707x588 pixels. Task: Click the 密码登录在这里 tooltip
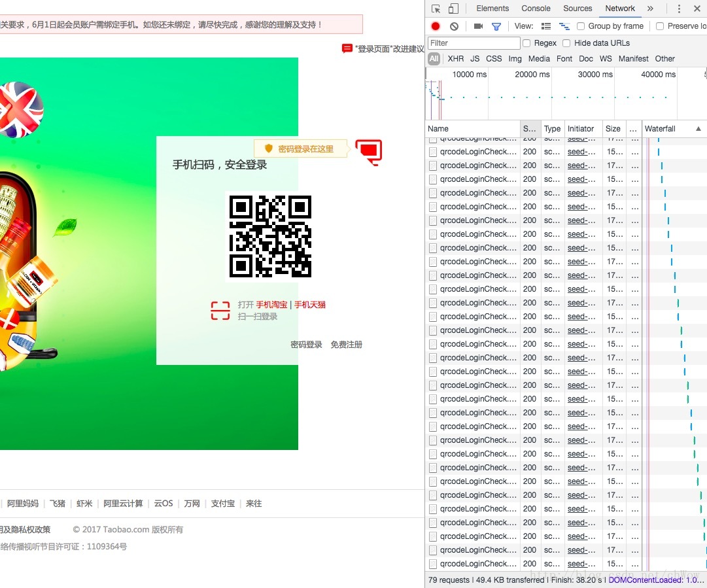point(302,148)
